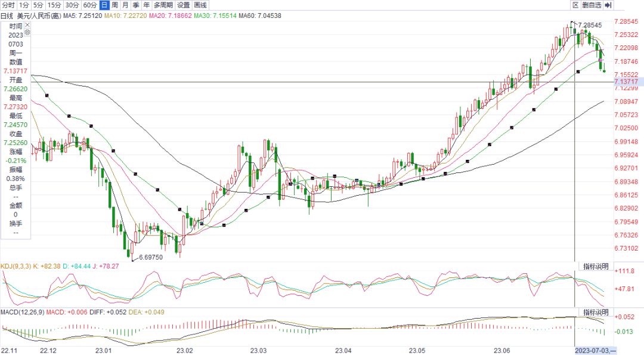Click the 美元/人民币(离) symbol title
This screenshot has height=355, width=644.
pos(39,16)
